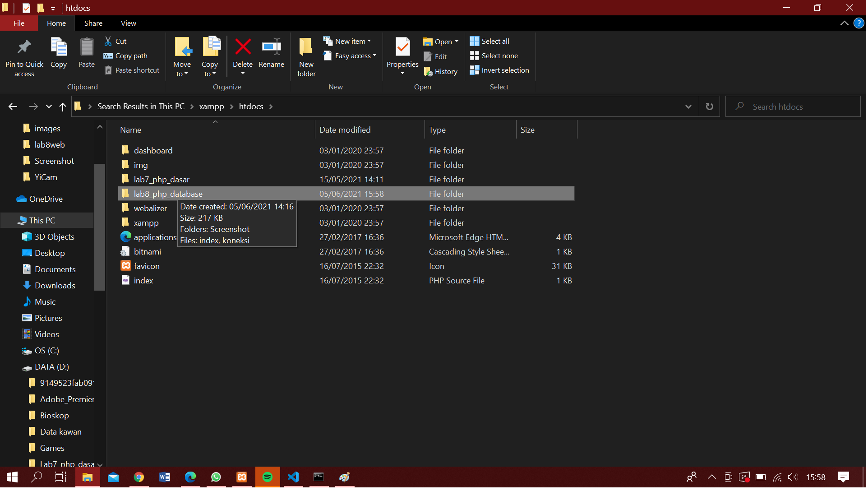Open Properties from the ribbon
868x491 pixels.
(402, 47)
